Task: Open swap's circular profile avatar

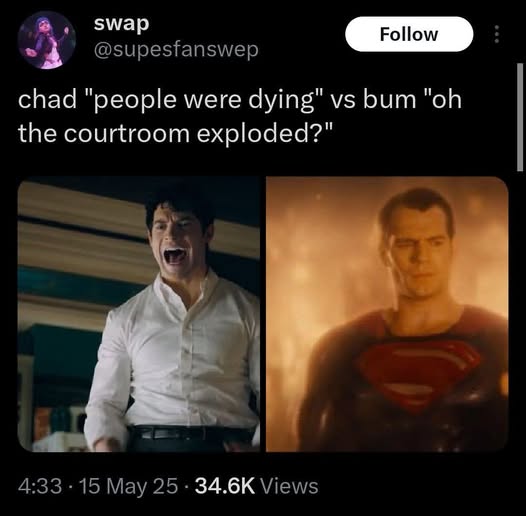Action: coord(47,40)
